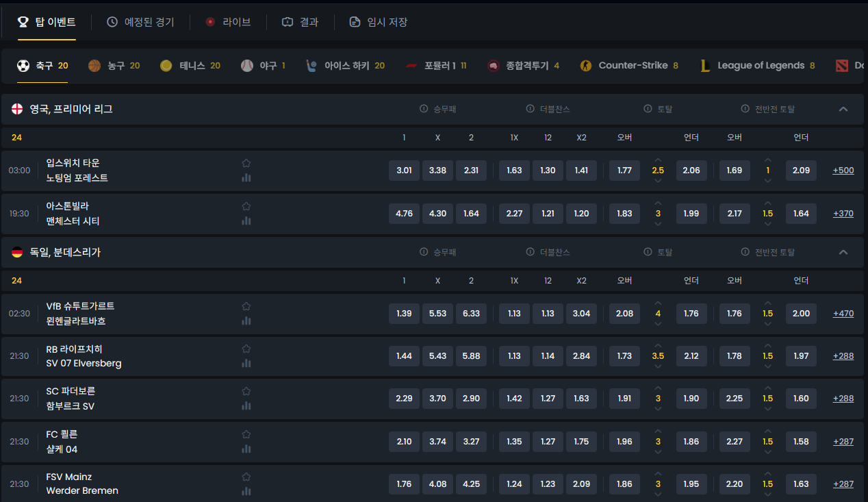Viewport: 868px width, 502px height.
Task: Select the 테니스 tennis ball icon
Action: coord(166,66)
